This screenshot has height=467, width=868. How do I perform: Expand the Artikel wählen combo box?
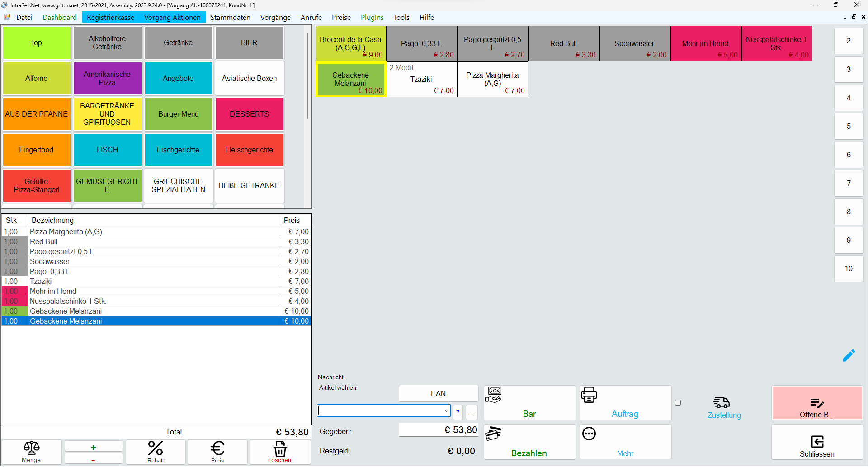pos(446,410)
